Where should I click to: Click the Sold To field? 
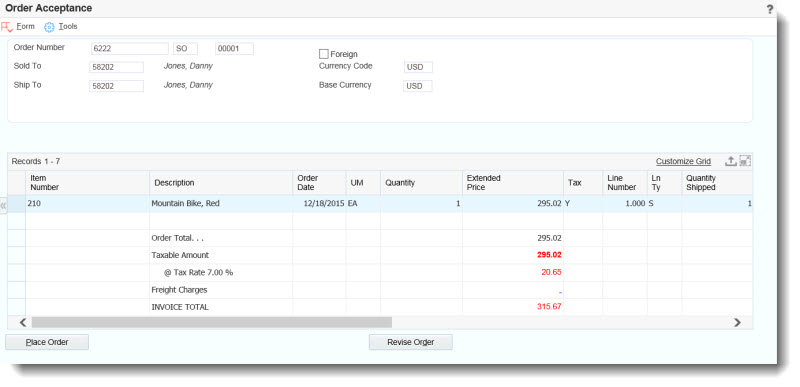click(116, 67)
